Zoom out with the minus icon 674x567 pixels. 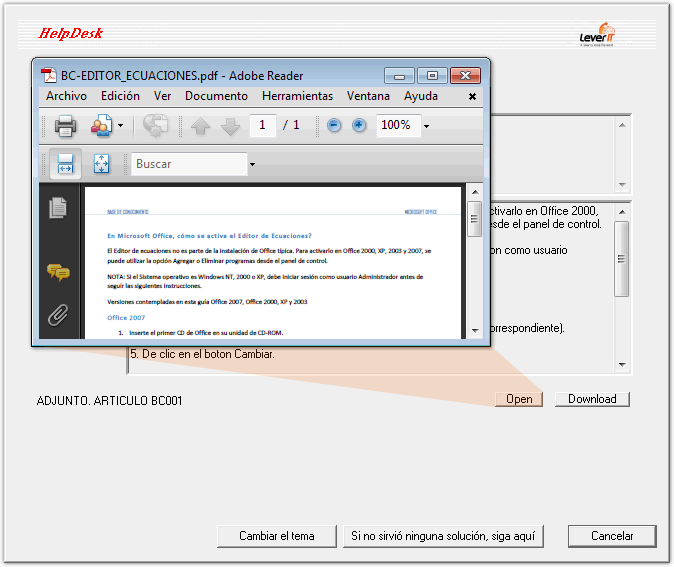point(334,126)
